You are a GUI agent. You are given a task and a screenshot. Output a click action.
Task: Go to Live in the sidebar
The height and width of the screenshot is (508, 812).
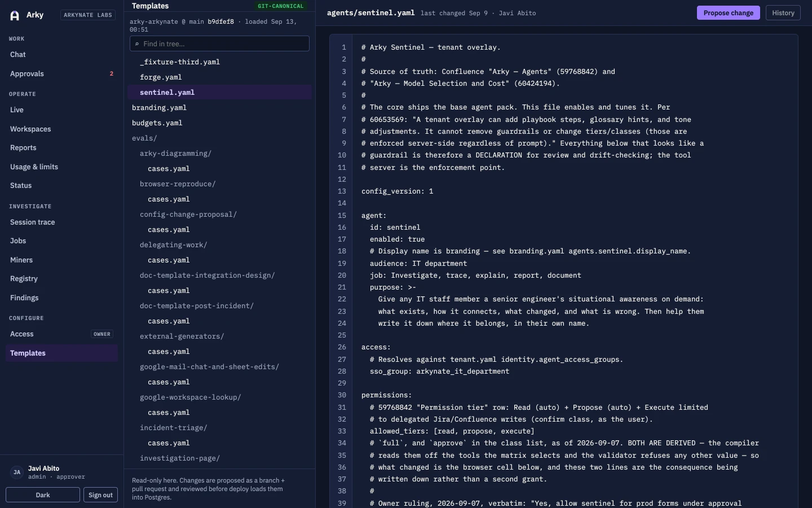(62, 110)
